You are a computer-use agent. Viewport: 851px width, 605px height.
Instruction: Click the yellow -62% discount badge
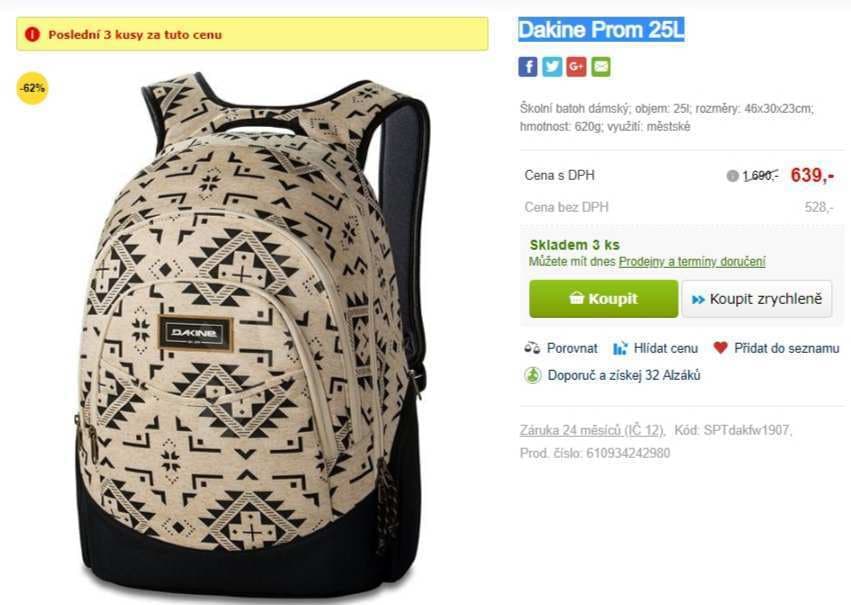(x=33, y=87)
